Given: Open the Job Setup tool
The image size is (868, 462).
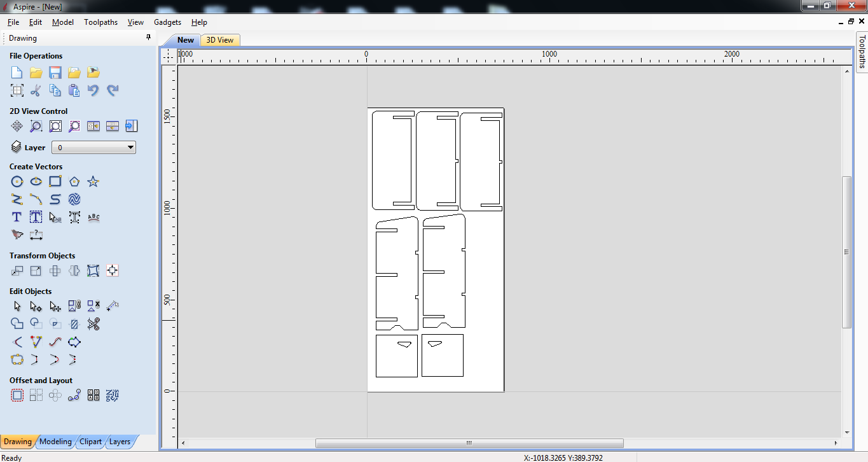Looking at the screenshot, I should pyautogui.click(x=17, y=90).
